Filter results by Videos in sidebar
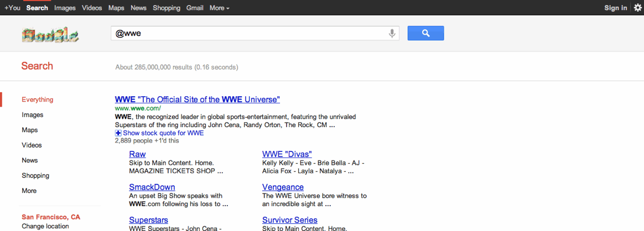 [32, 145]
